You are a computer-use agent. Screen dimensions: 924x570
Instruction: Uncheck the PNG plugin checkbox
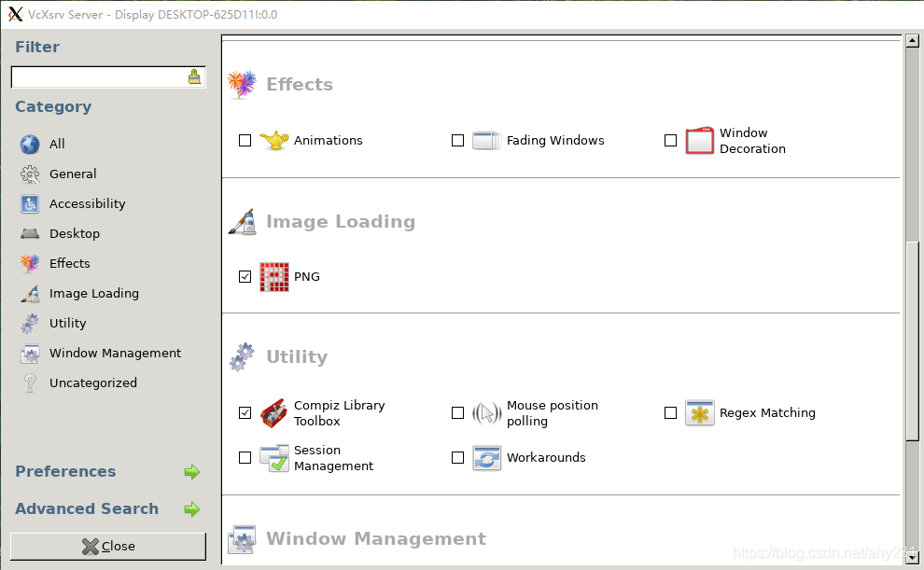tap(245, 277)
